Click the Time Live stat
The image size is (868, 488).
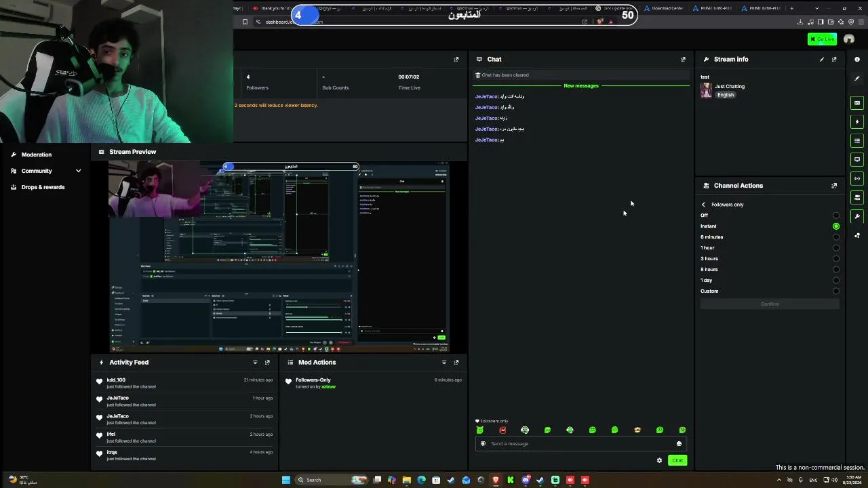click(409, 82)
